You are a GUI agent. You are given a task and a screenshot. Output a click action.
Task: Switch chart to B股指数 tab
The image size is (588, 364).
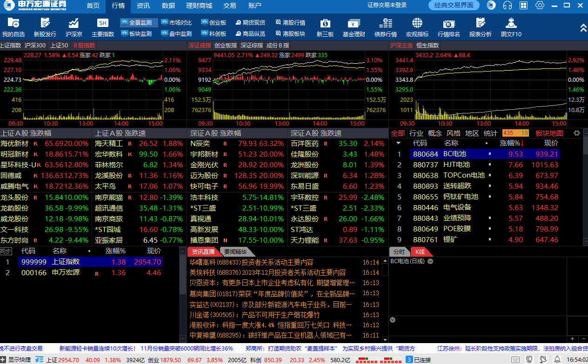84,45
